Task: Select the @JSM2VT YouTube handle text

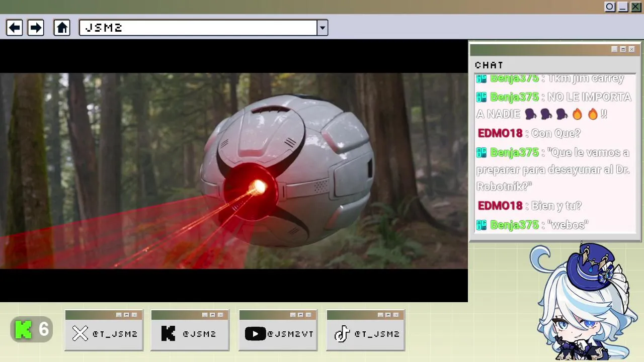Action: pos(290,334)
